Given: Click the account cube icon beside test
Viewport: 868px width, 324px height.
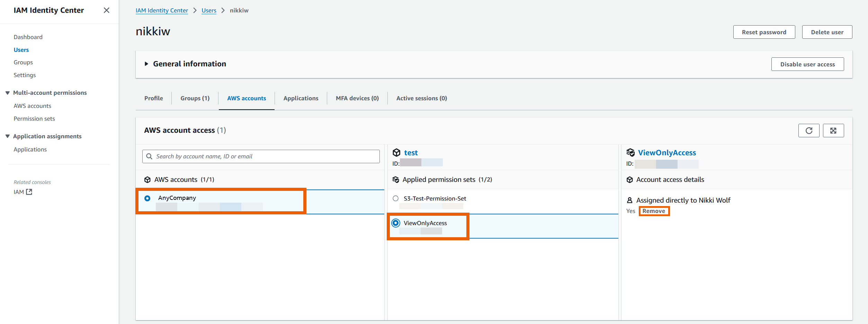Looking at the screenshot, I should point(396,152).
